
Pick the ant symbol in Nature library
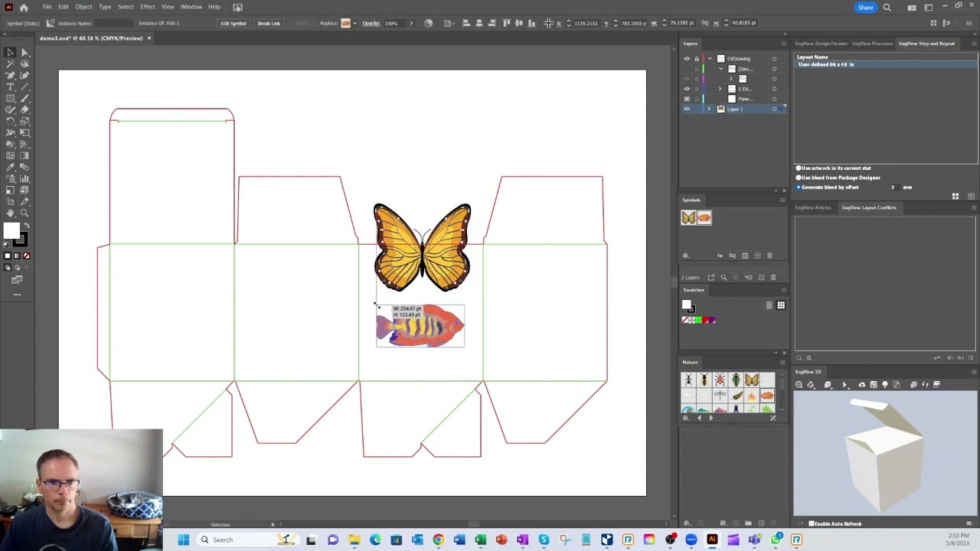point(688,380)
